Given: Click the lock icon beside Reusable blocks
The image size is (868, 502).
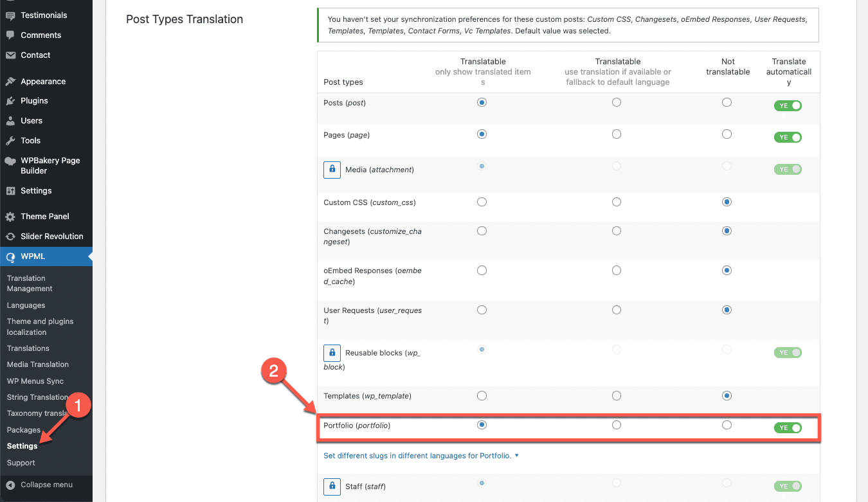Looking at the screenshot, I should pos(332,353).
